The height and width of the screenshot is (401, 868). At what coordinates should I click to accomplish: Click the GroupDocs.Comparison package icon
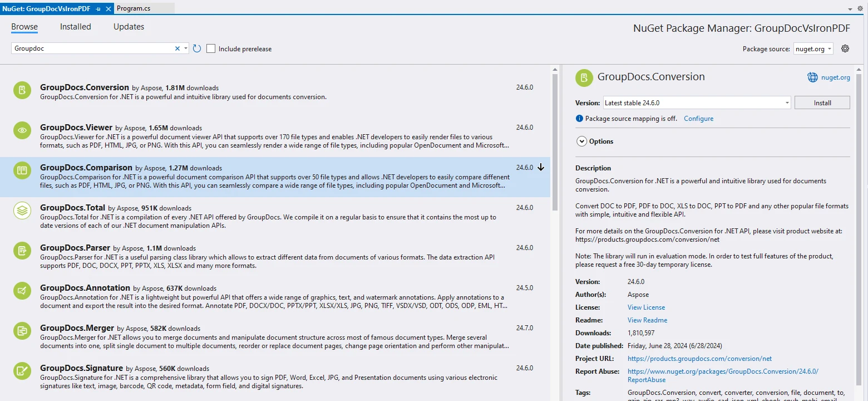pos(22,170)
